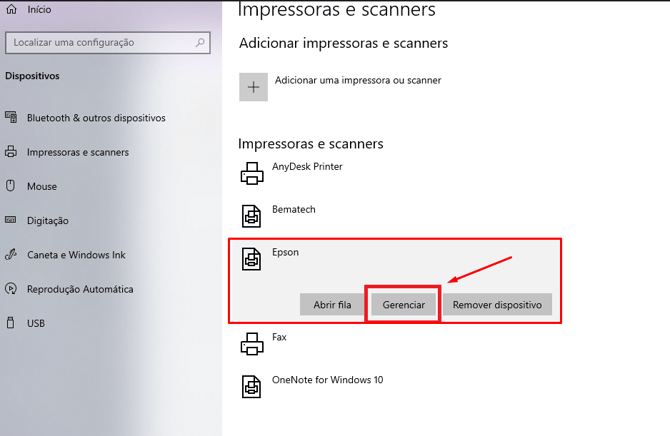Click the plus icon to add printer
The width and height of the screenshot is (670, 436).
pyautogui.click(x=253, y=87)
